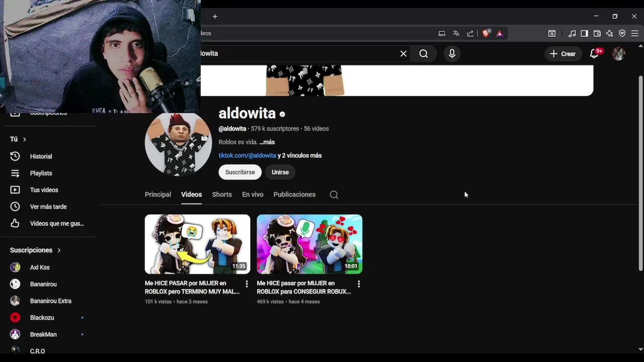The height and width of the screenshot is (362, 644).
Task: Click the Tus videos icon
Action: pos(15,190)
